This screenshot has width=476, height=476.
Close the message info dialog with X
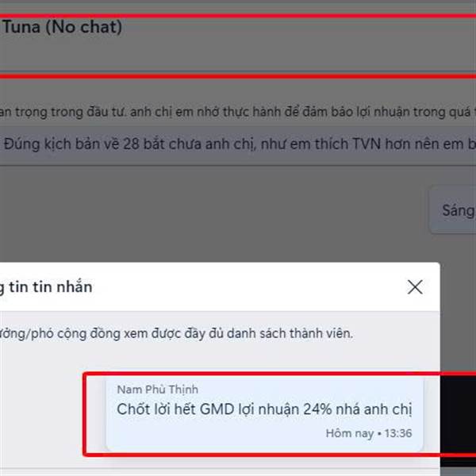tap(415, 287)
